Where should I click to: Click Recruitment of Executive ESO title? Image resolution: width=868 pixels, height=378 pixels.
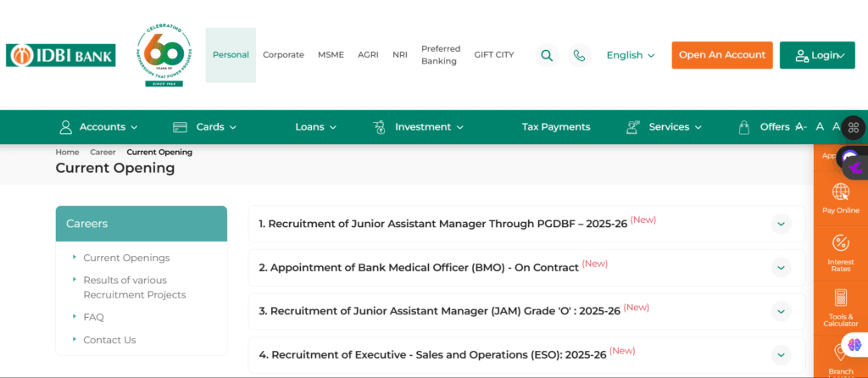coord(433,355)
